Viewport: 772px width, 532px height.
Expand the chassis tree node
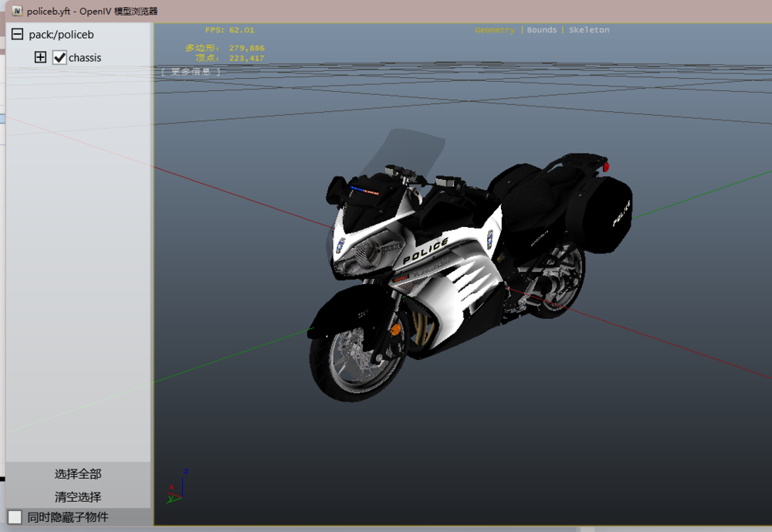41,58
